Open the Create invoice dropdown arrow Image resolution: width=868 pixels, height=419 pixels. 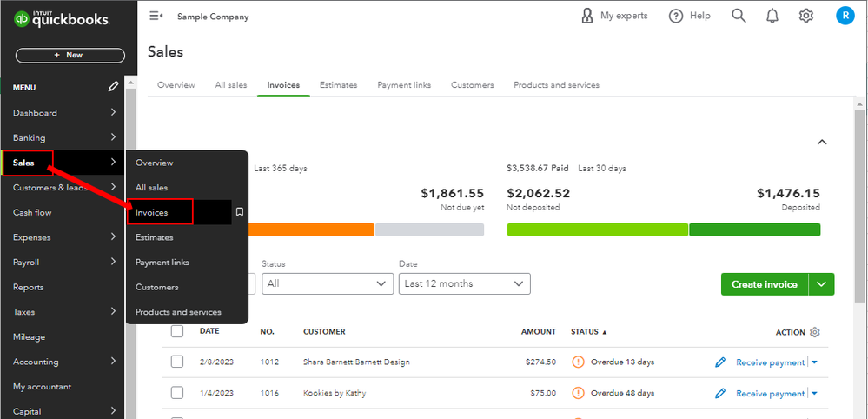(x=821, y=284)
